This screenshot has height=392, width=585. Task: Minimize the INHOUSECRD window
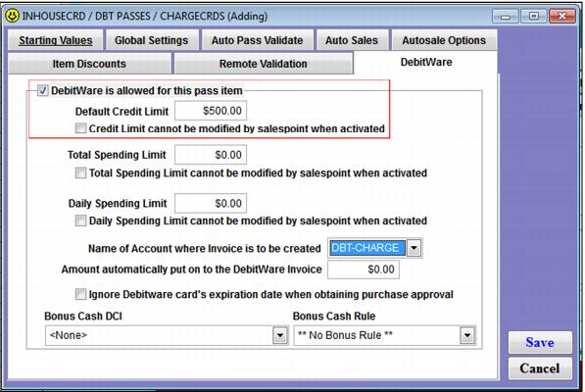tap(506, 17)
